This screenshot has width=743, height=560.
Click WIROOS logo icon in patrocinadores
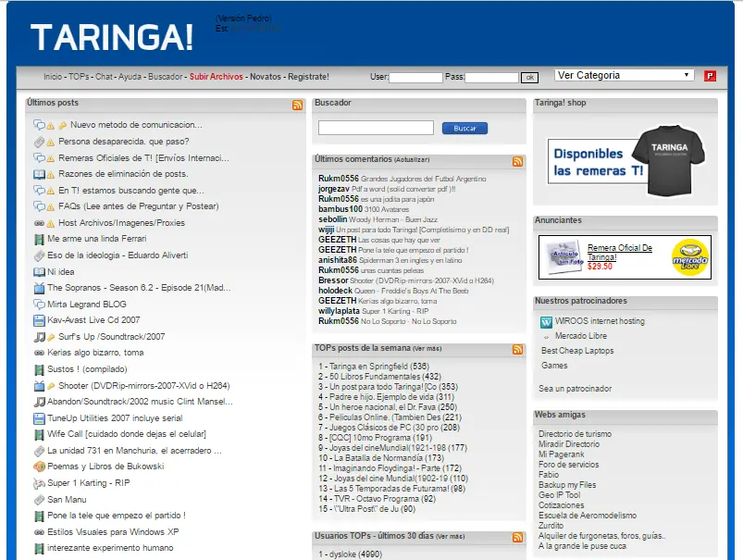pos(546,322)
